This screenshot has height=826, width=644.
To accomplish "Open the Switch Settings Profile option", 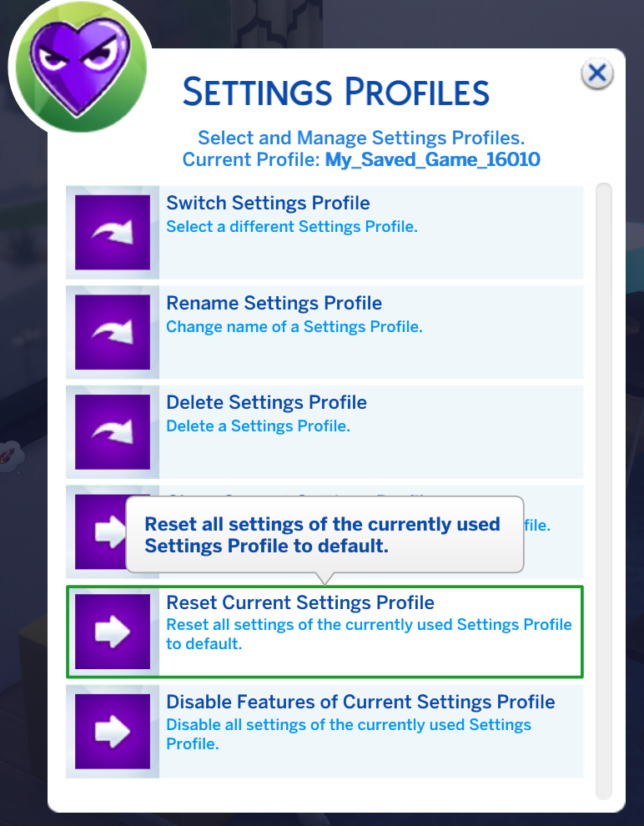I will coord(325,232).
